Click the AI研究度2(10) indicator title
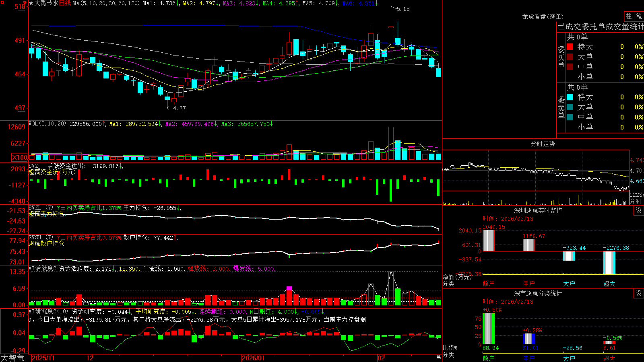644x362 pixels. coord(49,311)
